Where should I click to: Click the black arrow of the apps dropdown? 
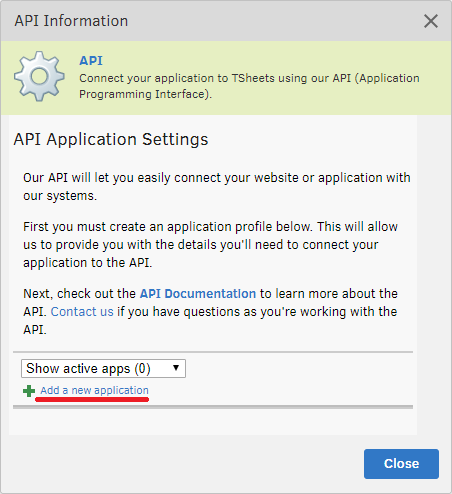tap(176, 368)
